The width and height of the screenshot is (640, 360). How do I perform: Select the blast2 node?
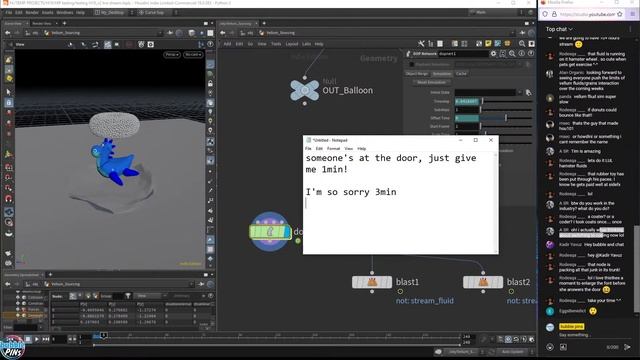pyautogui.click(x=483, y=282)
